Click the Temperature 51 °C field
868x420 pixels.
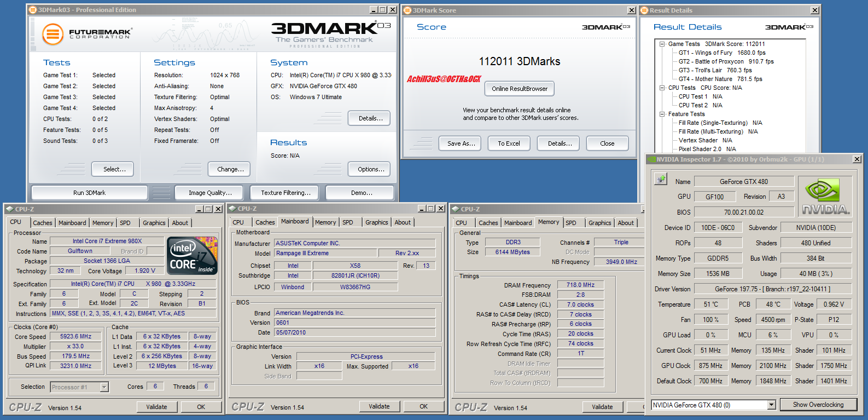click(710, 304)
